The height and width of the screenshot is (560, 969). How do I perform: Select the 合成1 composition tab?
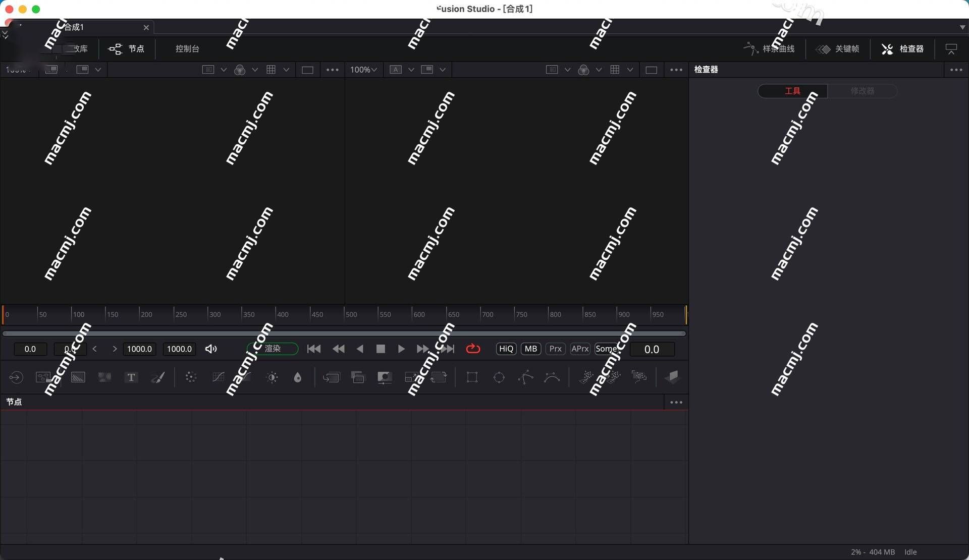pyautogui.click(x=74, y=27)
